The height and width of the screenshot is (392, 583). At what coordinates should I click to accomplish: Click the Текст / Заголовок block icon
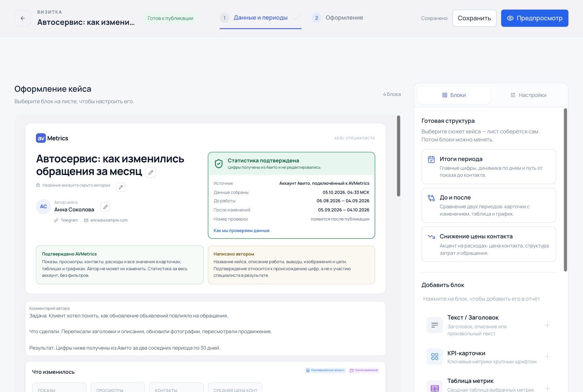(x=435, y=325)
